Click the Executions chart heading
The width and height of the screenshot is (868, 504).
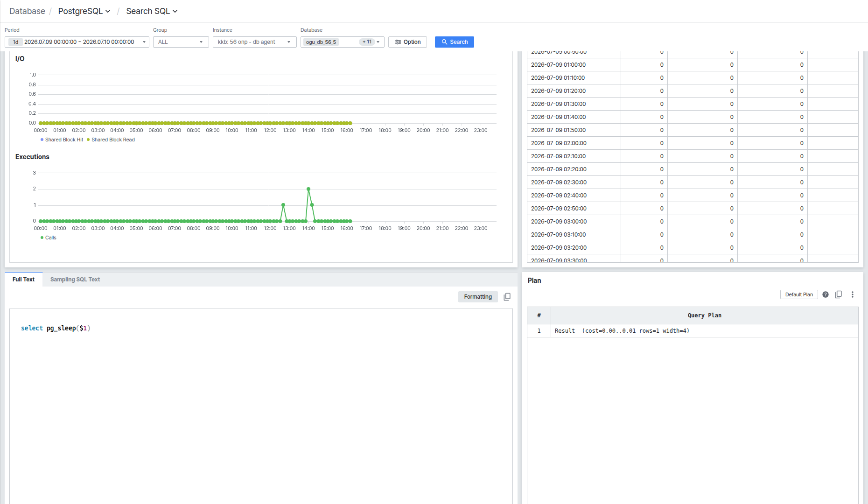pyautogui.click(x=32, y=157)
